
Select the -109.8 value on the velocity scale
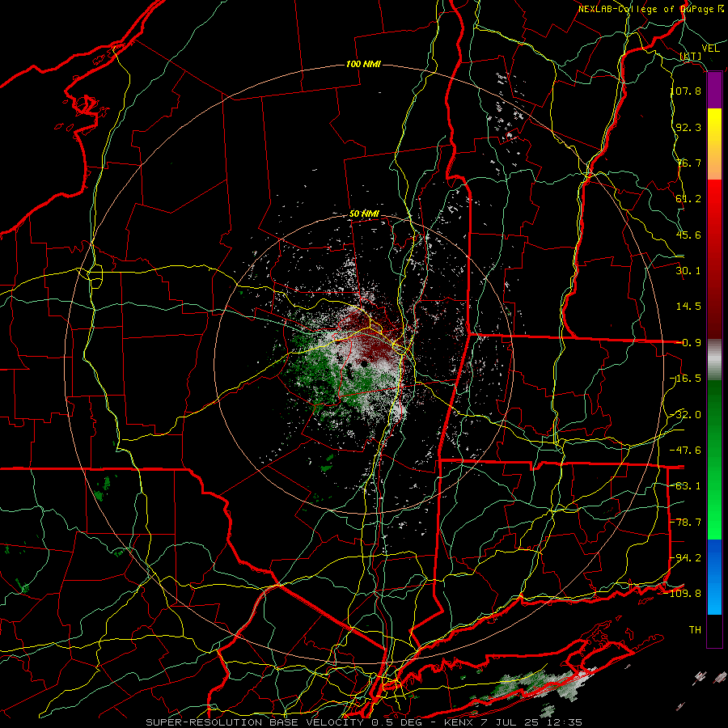[684, 594]
